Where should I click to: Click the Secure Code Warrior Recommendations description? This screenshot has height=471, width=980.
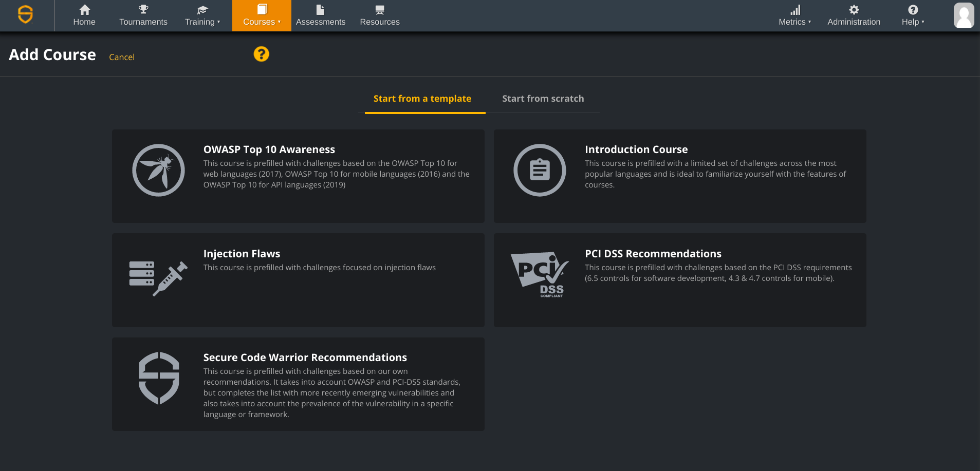tap(332, 393)
